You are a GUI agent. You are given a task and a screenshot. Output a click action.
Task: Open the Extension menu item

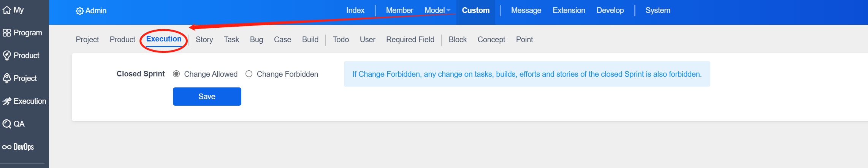pos(569,10)
